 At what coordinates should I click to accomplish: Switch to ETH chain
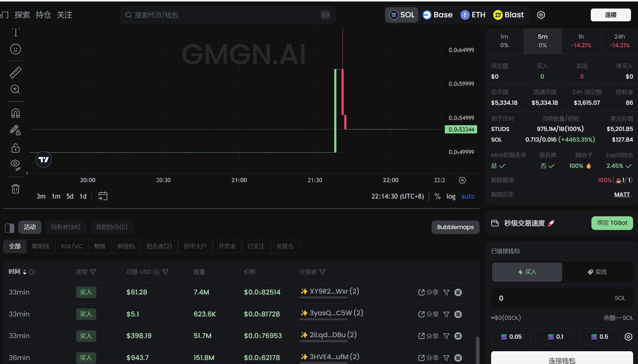473,15
